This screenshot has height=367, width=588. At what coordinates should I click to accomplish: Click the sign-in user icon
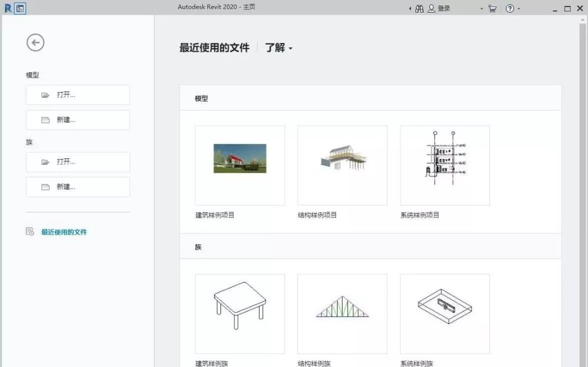tap(430, 8)
